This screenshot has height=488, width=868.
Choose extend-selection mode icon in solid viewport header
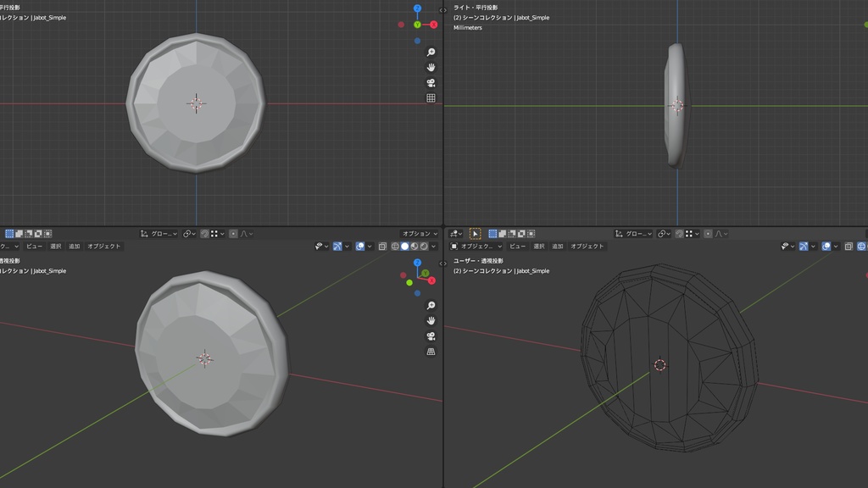click(19, 234)
